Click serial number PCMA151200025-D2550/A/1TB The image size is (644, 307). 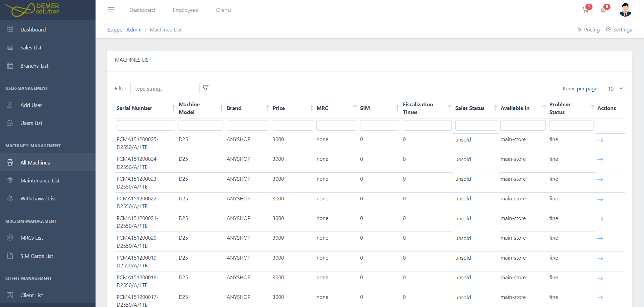point(138,143)
